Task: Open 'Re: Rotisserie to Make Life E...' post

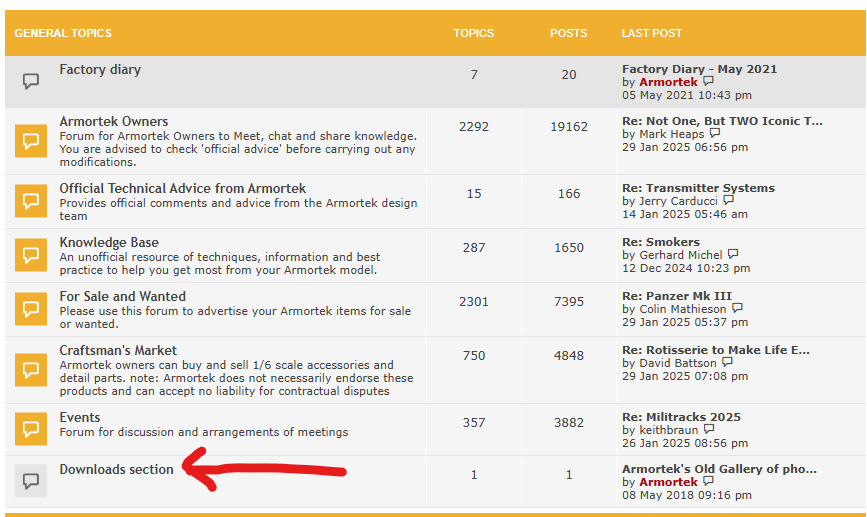Action: pyautogui.click(x=715, y=350)
